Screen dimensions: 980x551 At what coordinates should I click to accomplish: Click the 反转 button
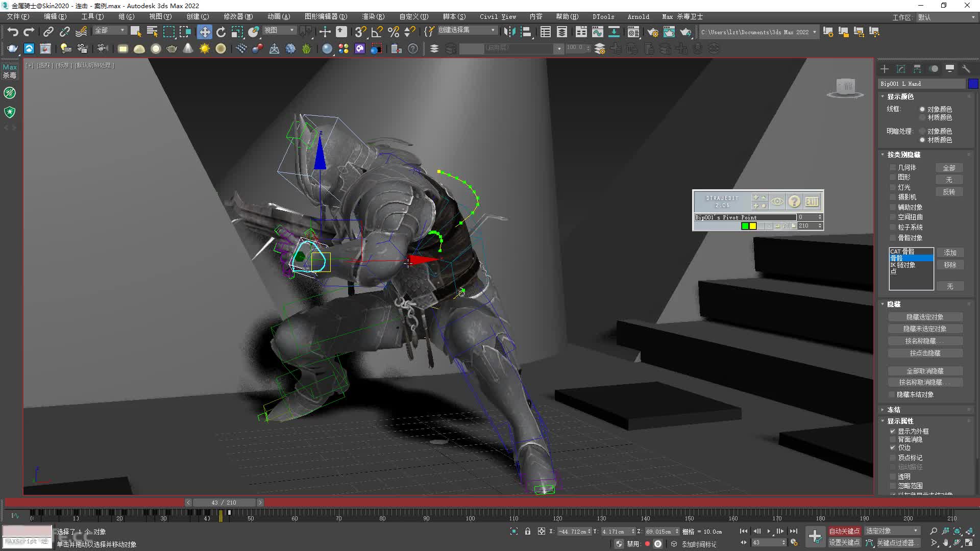pos(949,192)
